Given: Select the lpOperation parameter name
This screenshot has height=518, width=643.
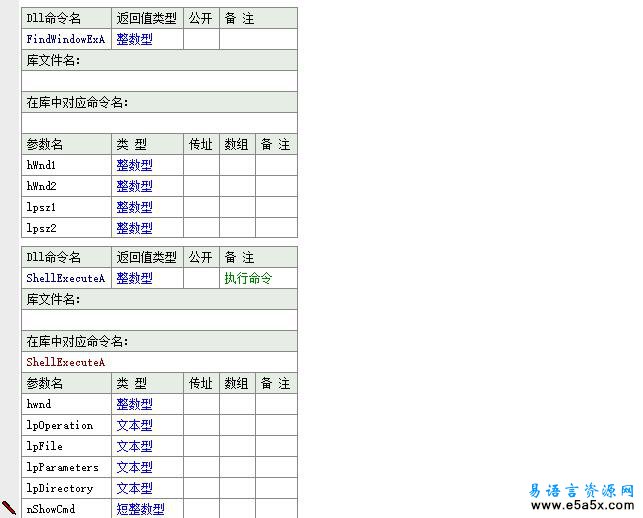Looking at the screenshot, I should [60, 425].
